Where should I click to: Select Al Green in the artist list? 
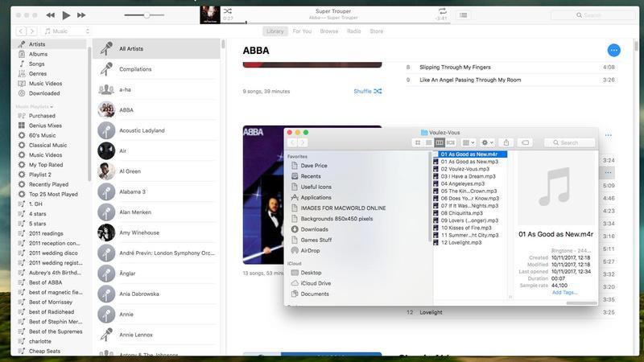(x=156, y=171)
